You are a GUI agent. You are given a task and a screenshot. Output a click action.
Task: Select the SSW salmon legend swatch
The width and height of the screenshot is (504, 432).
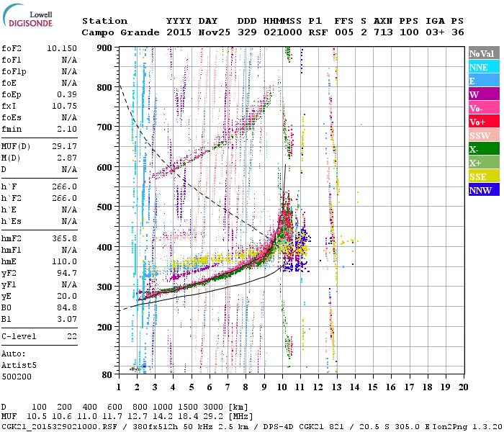tap(484, 135)
